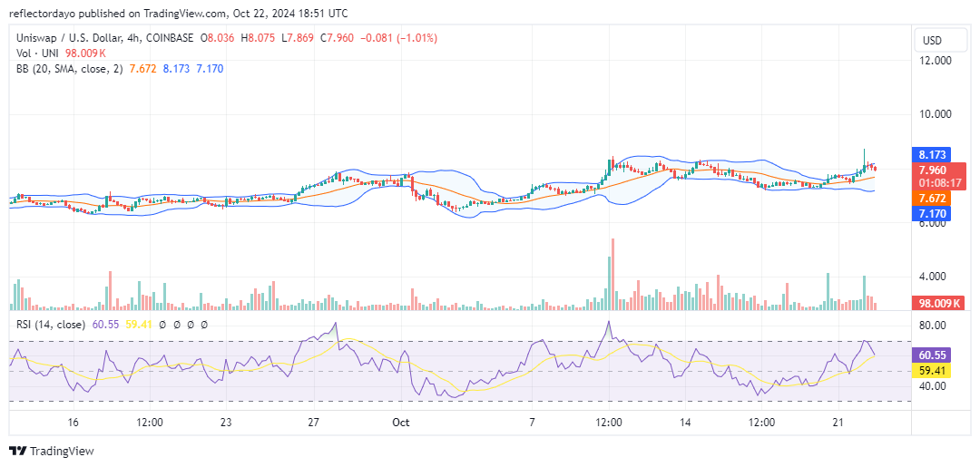
Task: Click the RSI (14, close) indicator legend
Action: point(51,325)
